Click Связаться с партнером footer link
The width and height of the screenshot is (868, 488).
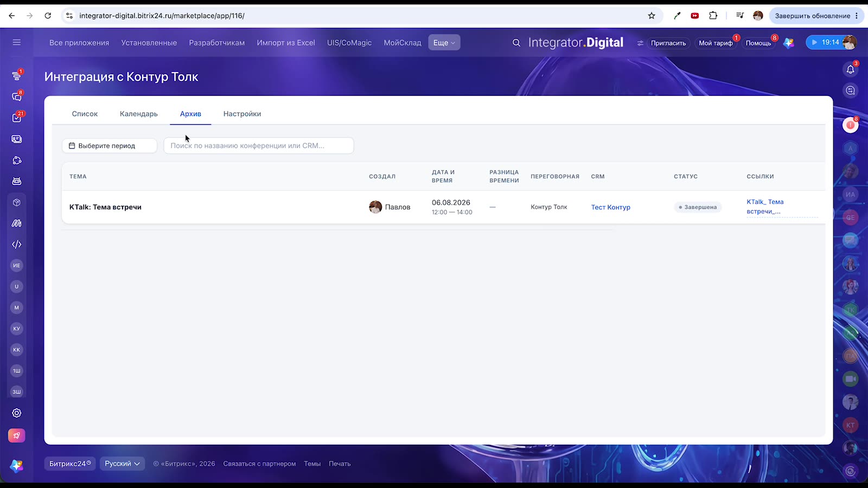pyautogui.click(x=259, y=464)
